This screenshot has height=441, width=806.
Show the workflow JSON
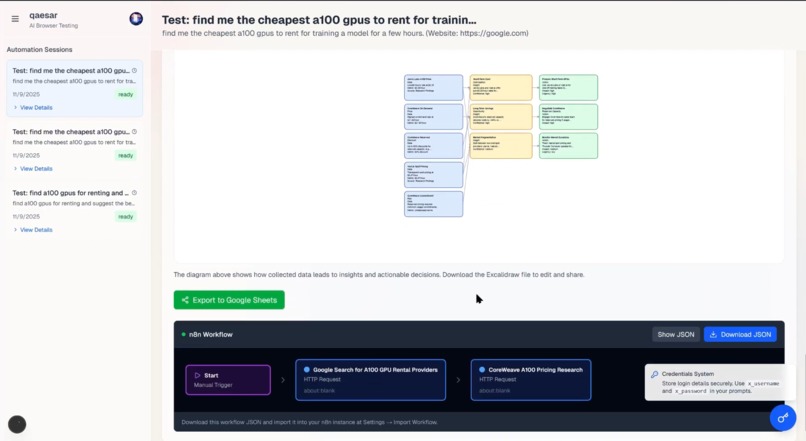[x=675, y=334]
